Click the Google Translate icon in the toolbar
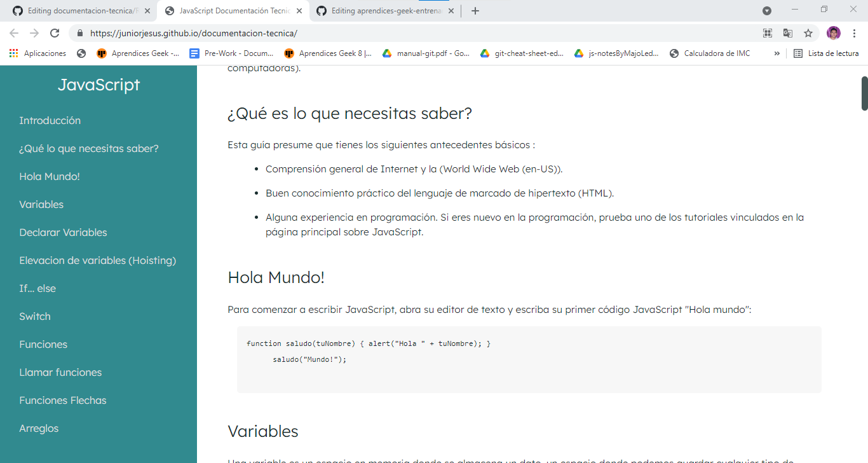 (788, 32)
